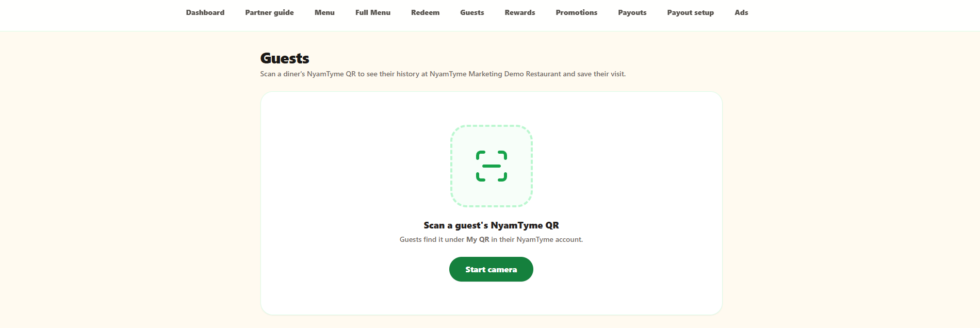Click the "Guests find it under My QR" hint
The image size is (980, 328).
492,239
